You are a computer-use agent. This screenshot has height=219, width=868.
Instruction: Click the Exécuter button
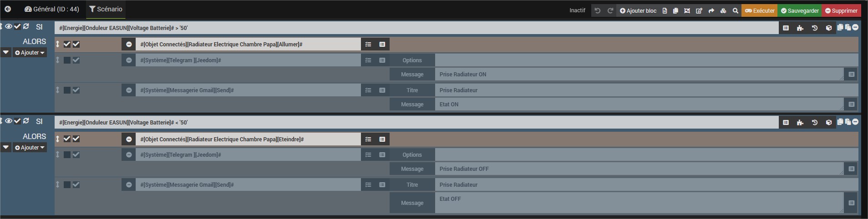tap(759, 10)
